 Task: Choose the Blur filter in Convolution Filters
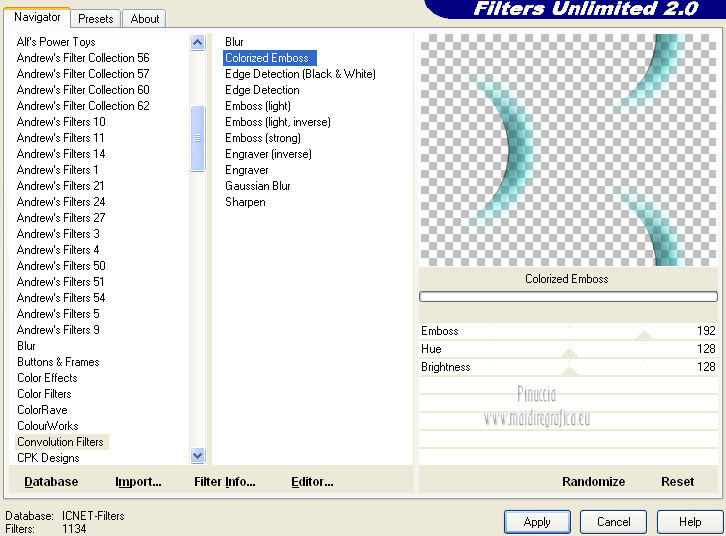pos(234,42)
